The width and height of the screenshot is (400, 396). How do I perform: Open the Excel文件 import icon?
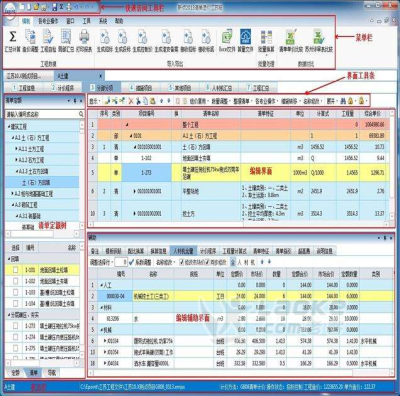(227, 37)
